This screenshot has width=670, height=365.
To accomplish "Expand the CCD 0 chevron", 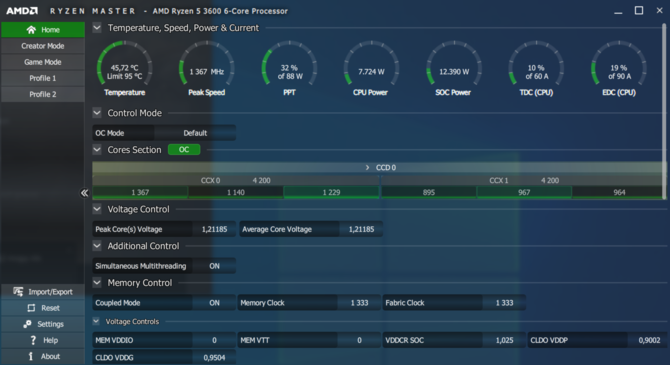I will click(367, 168).
